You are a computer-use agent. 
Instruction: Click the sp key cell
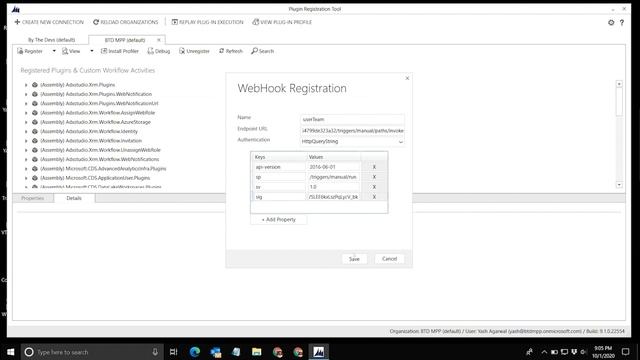click(x=279, y=177)
